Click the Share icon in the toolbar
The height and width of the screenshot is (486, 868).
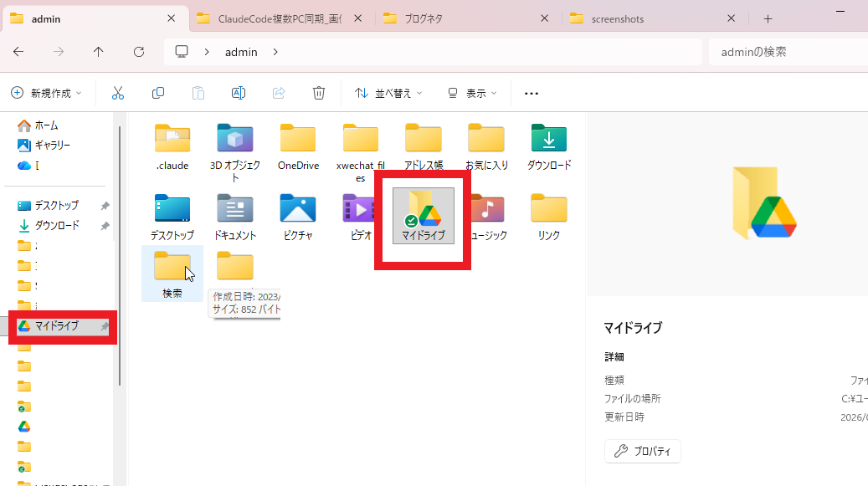coord(279,93)
